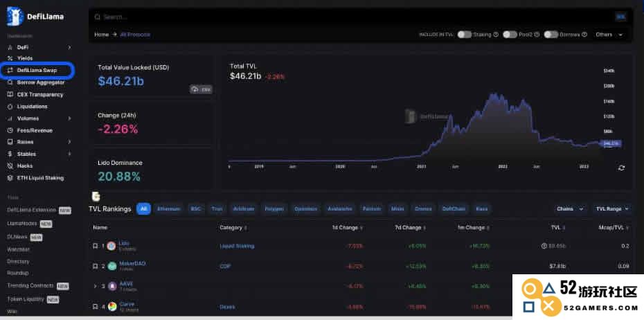The image size is (644, 320).
Task: Click the Lido protocol logo
Action: pyautogui.click(x=111, y=246)
